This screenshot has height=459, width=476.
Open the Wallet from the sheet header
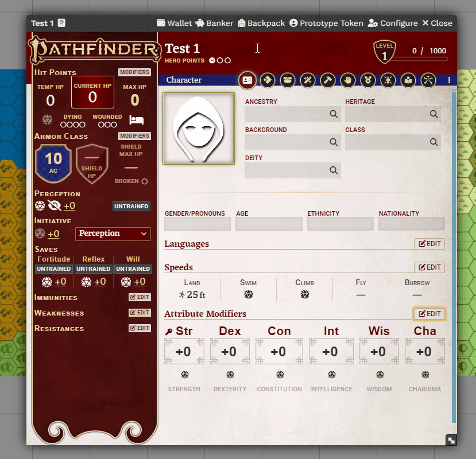pyautogui.click(x=174, y=23)
